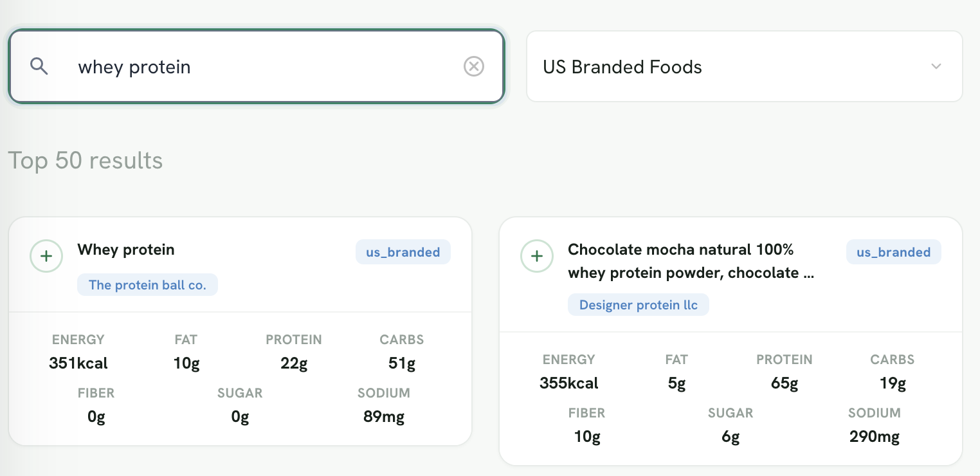Add Whey protein with plus icon

tap(46, 256)
